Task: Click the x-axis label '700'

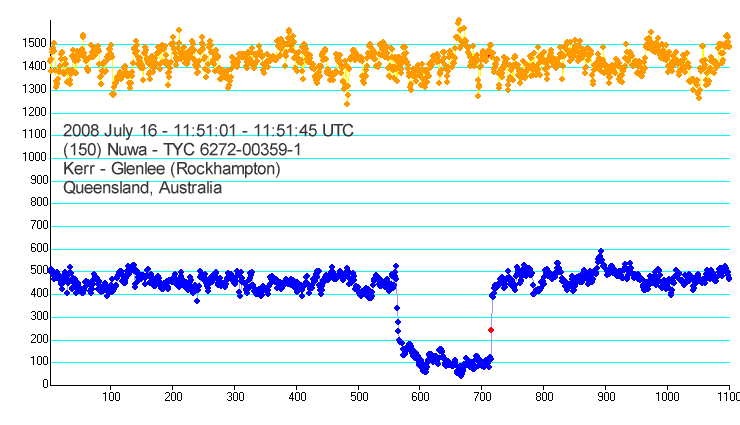Action: pos(482,397)
